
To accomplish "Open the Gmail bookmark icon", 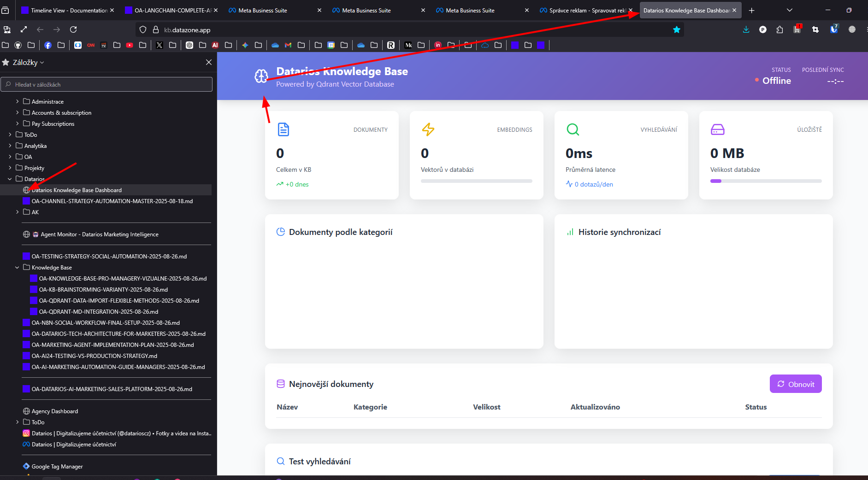I will (x=288, y=45).
